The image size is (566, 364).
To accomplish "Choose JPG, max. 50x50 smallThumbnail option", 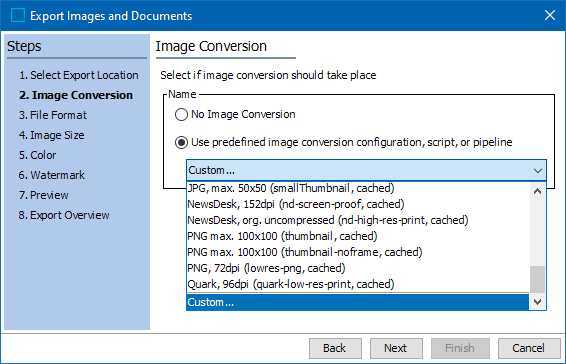I will (358, 188).
